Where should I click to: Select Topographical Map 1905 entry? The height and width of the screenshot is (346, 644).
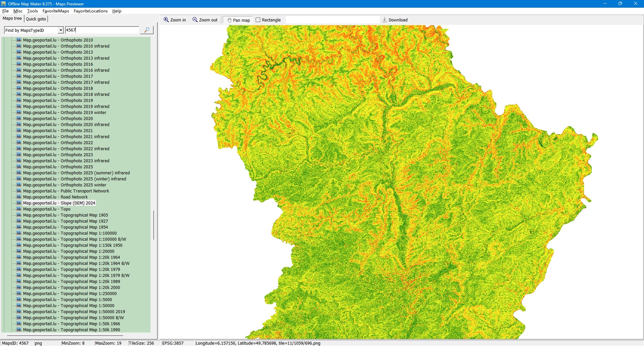pos(65,215)
